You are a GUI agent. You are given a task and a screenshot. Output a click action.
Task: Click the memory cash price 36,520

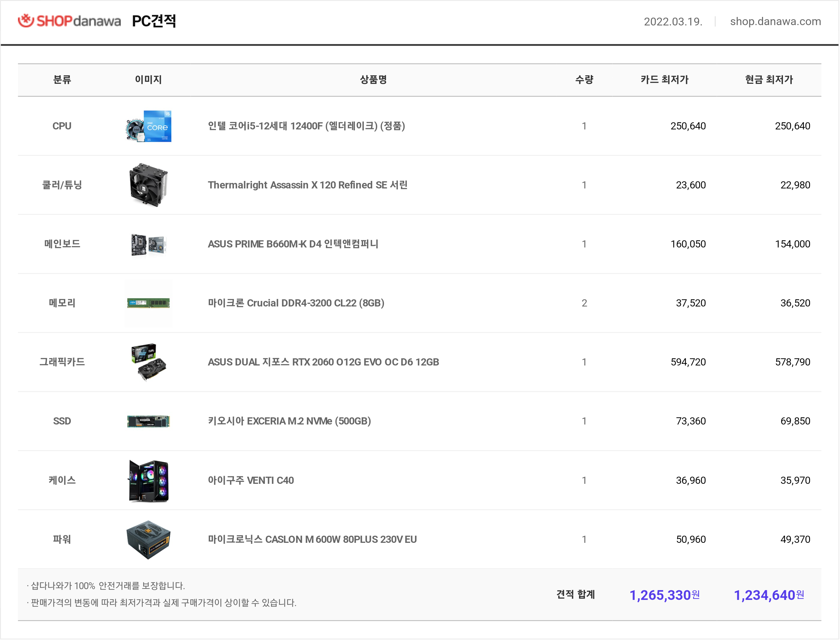[x=795, y=303]
